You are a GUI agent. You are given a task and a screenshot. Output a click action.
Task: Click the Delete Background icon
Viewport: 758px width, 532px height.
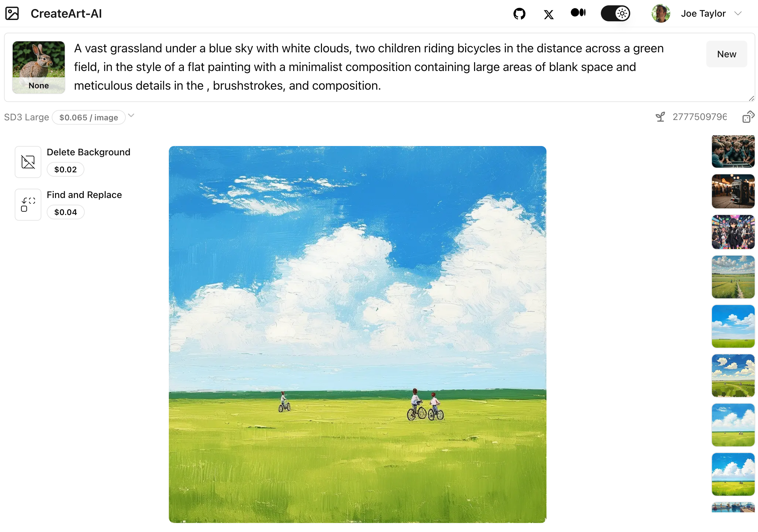pyautogui.click(x=28, y=161)
